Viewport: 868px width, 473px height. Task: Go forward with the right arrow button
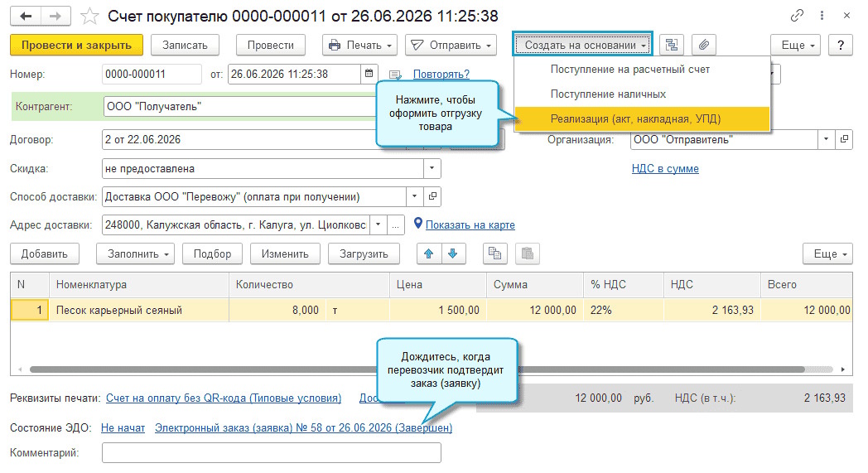click(x=55, y=16)
